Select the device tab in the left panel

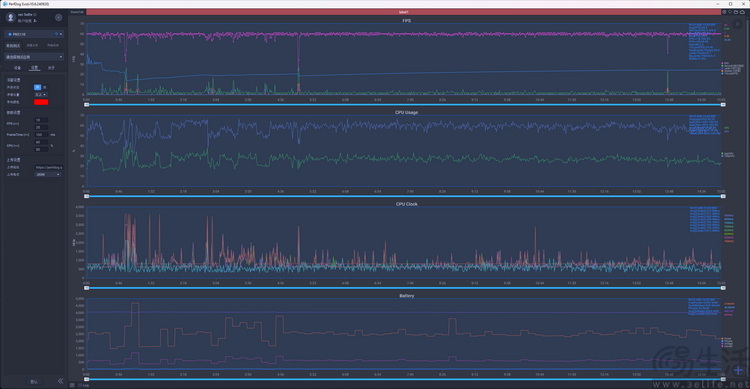coord(17,68)
